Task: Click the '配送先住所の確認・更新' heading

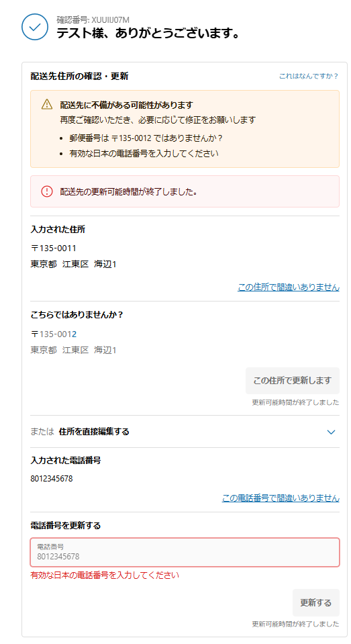Action: (x=80, y=76)
